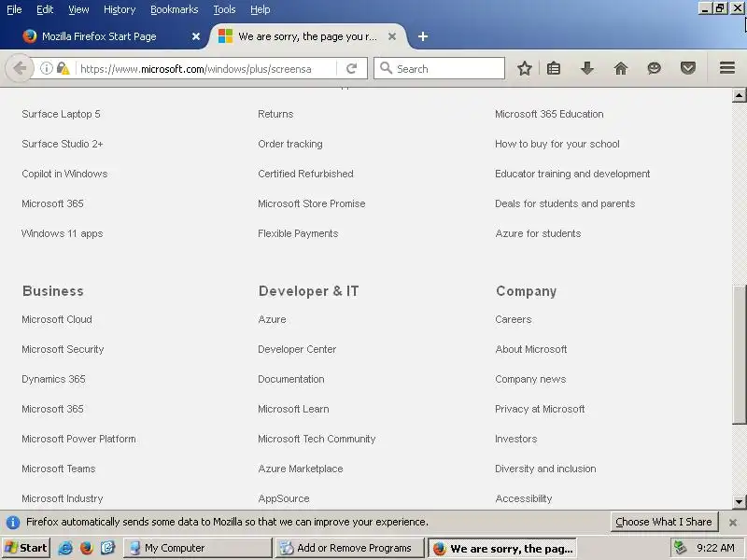Viewport: 747px width, 560px height.
Task: Open the Bookmarks menu
Action: (x=175, y=9)
